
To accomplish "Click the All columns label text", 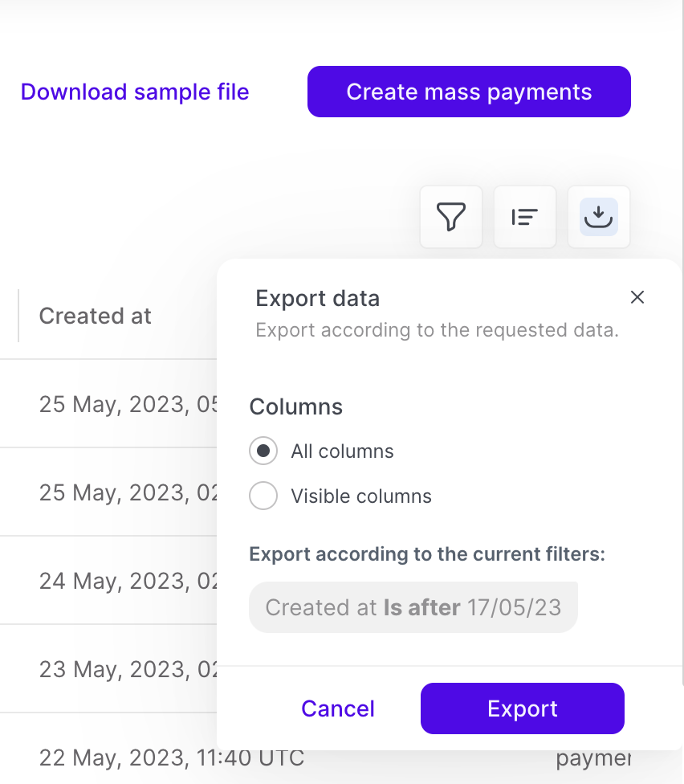I will [343, 451].
